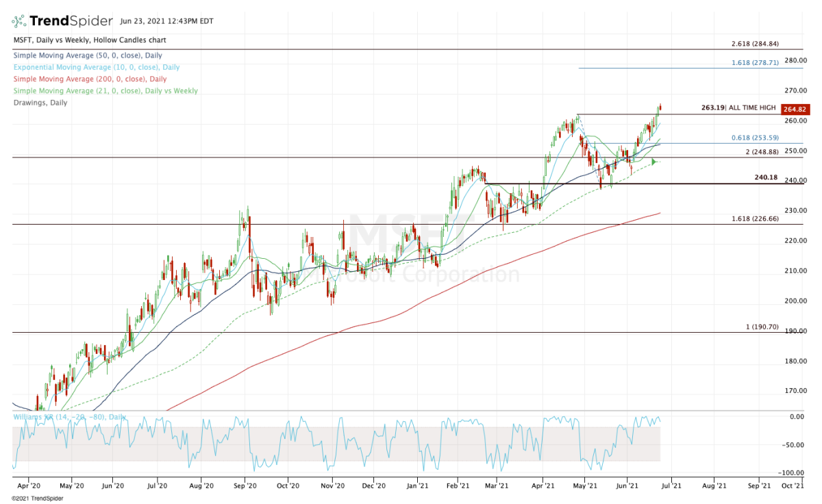Click the Williams %R indicator label
The image size is (822, 504).
tap(69, 416)
